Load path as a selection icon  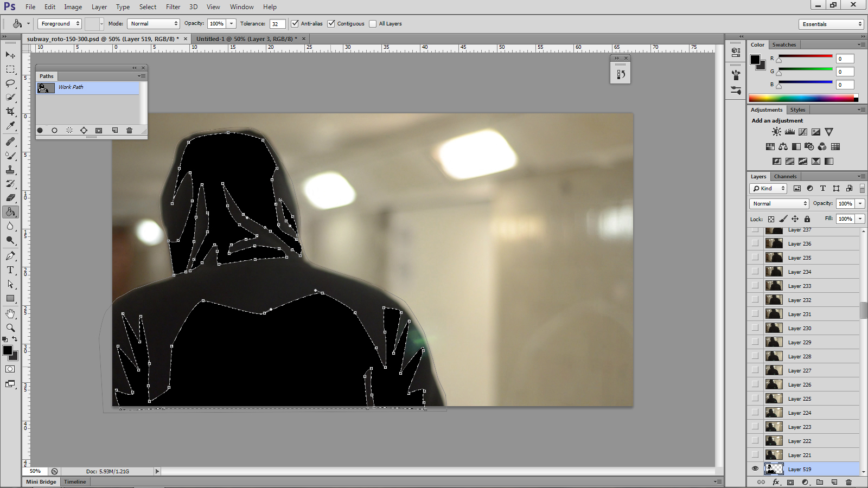click(69, 131)
